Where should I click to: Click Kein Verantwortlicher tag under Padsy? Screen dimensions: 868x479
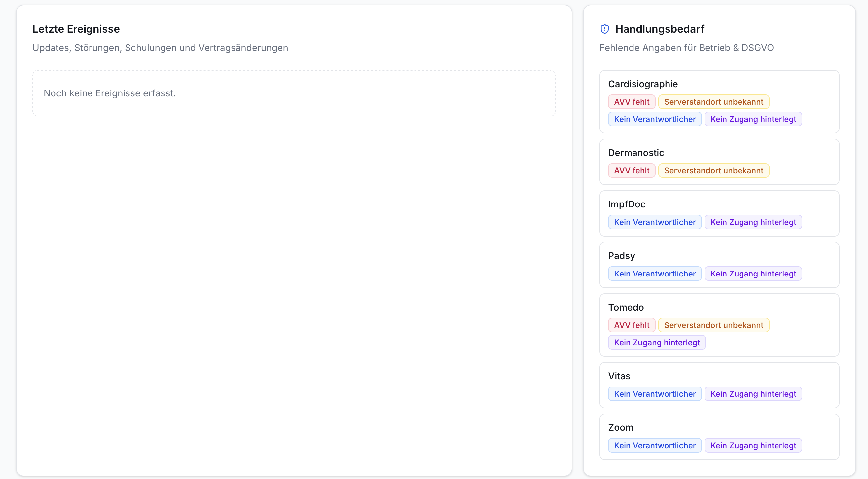654,274
